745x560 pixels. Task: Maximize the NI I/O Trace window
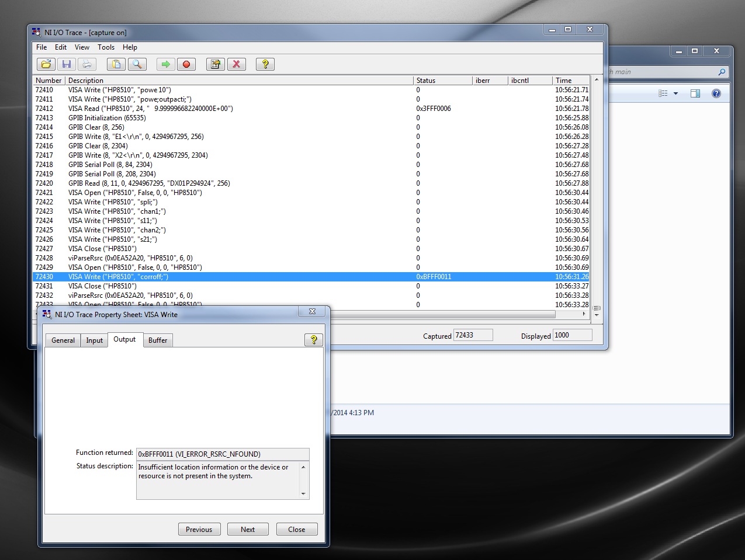point(568,29)
